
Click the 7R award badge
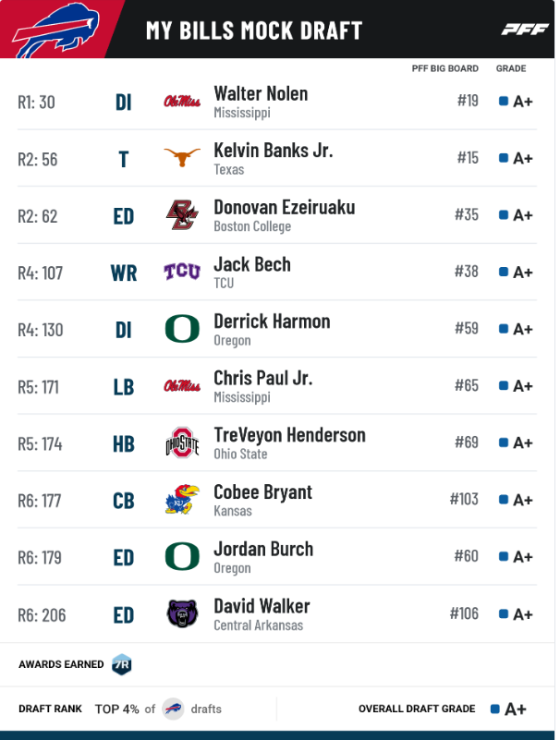121,664
